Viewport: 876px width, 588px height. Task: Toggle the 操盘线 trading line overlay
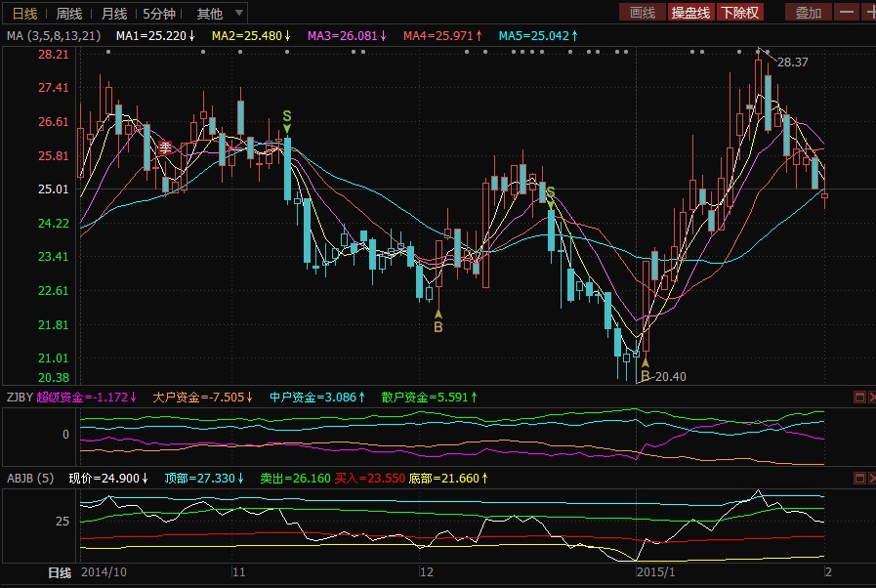(x=689, y=13)
